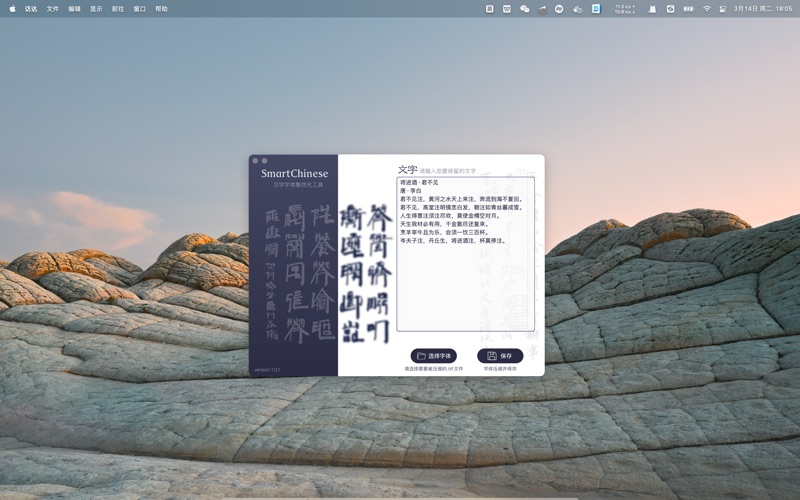The image size is (800, 500).
Task: Open the 窗口 menu
Action: pyautogui.click(x=139, y=9)
